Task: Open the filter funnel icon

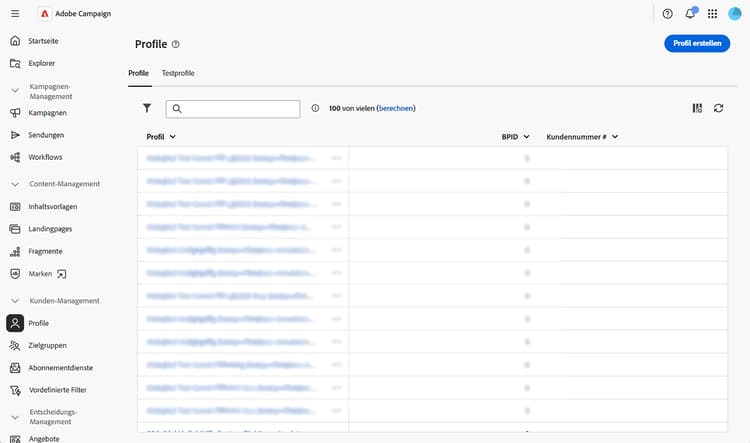Action: coord(147,108)
